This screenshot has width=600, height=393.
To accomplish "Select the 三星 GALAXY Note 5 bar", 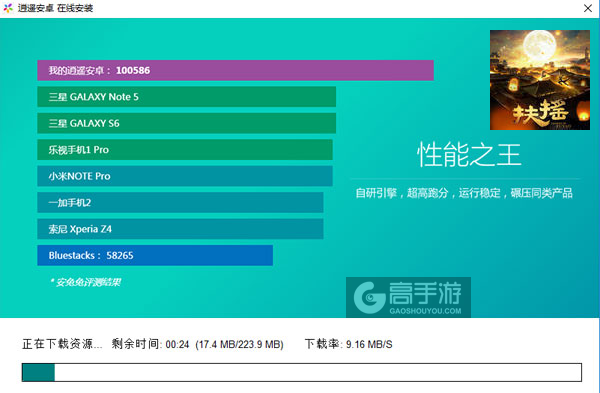I will click(187, 97).
